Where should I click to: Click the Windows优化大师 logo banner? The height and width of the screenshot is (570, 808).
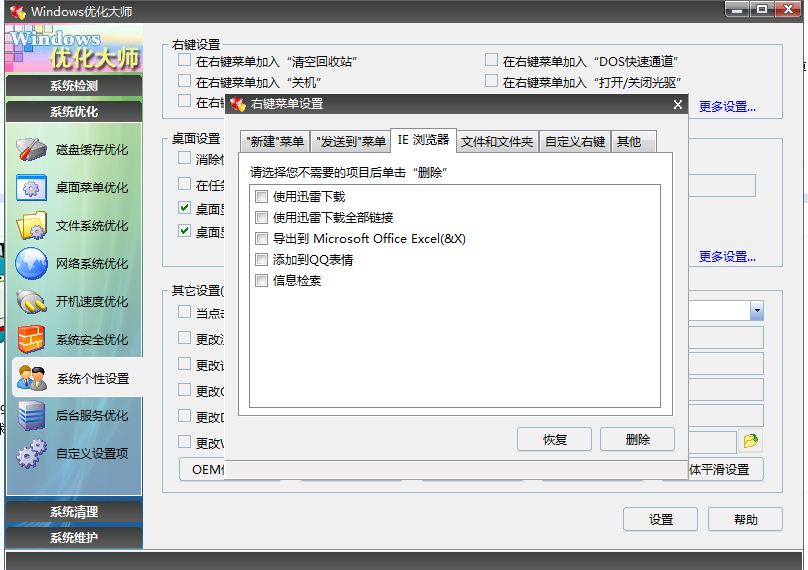(74, 49)
